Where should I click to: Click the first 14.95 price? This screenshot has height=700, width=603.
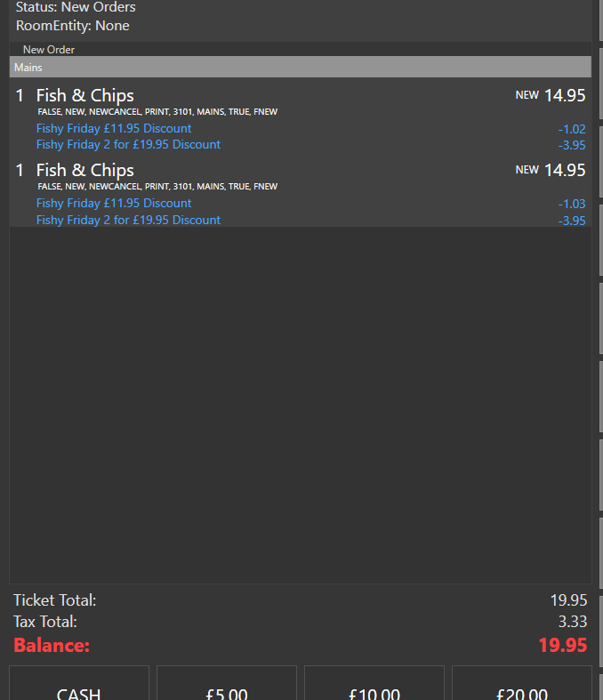(x=565, y=95)
